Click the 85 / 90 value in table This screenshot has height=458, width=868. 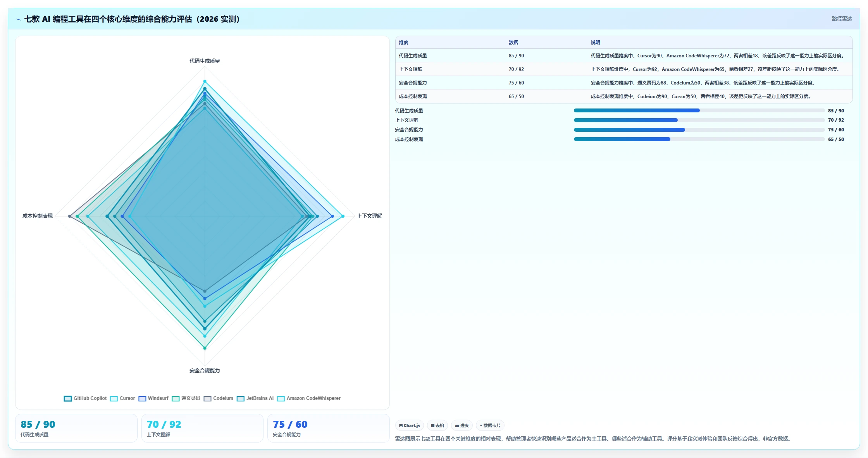[x=516, y=56]
